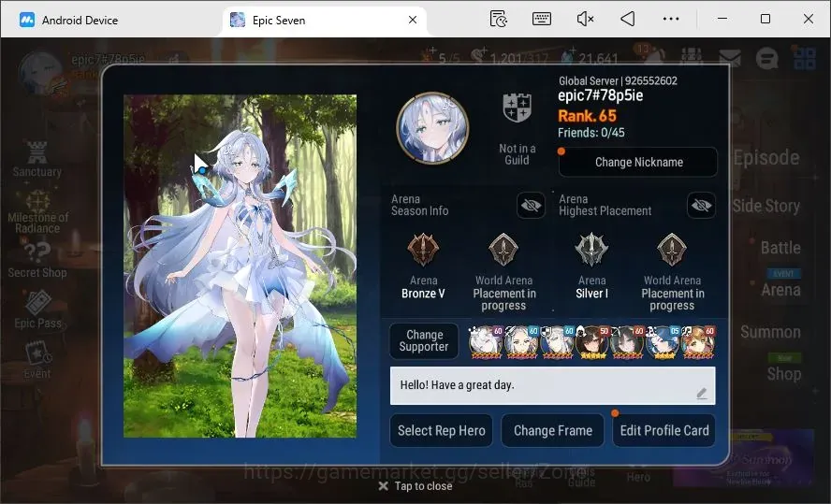Select second supporter hero with sword icon

521,342
